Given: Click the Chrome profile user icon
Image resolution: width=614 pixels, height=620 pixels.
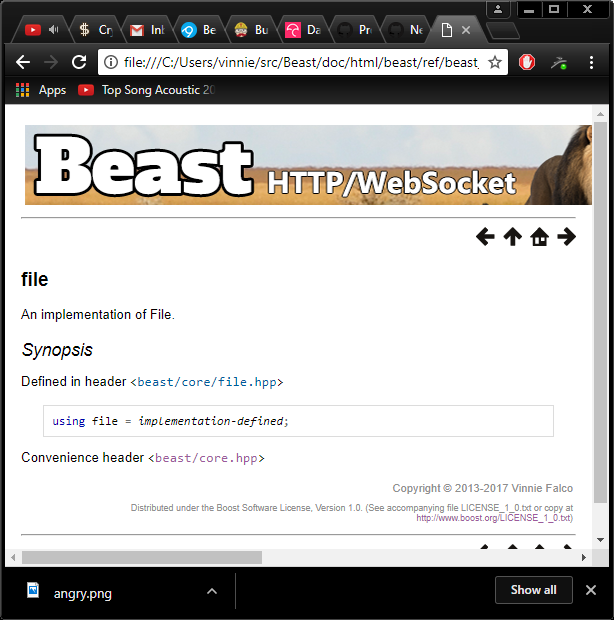Looking at the screenshot, I should tap(498, 9).
